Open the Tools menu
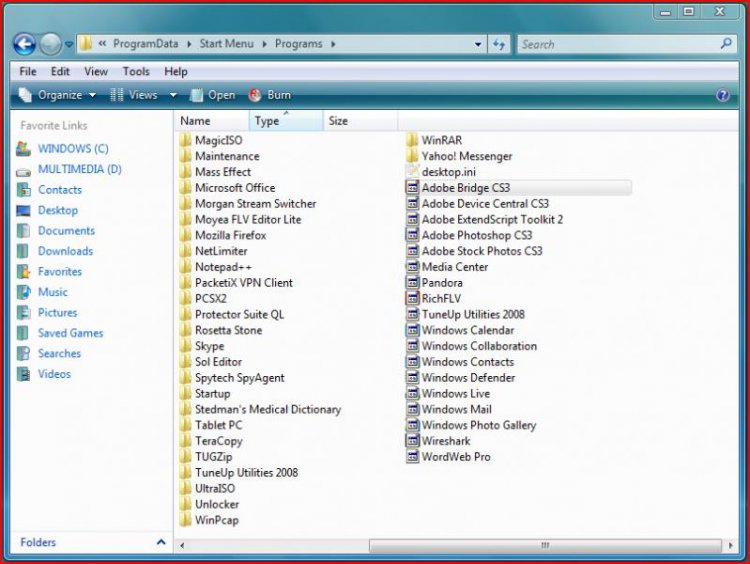The height and width of the screenshot is (564, 750). point(136,72)
